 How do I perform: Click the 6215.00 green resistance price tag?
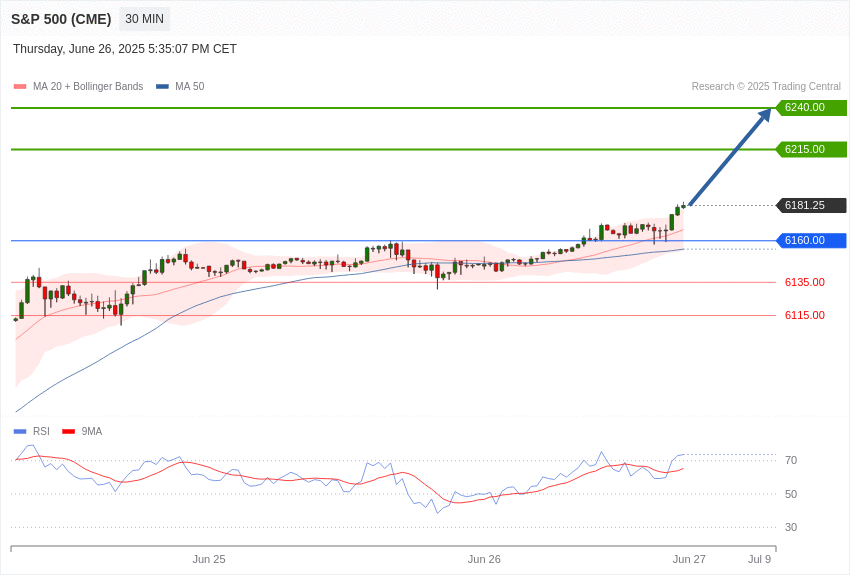812,149
